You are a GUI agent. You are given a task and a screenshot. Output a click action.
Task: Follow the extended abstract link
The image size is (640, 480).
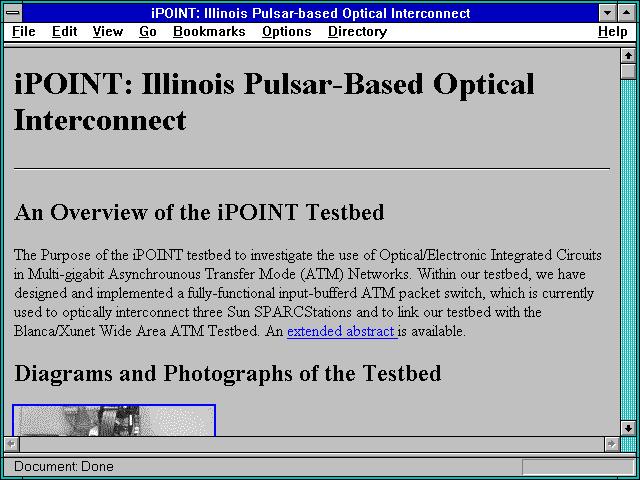[342, 331]
